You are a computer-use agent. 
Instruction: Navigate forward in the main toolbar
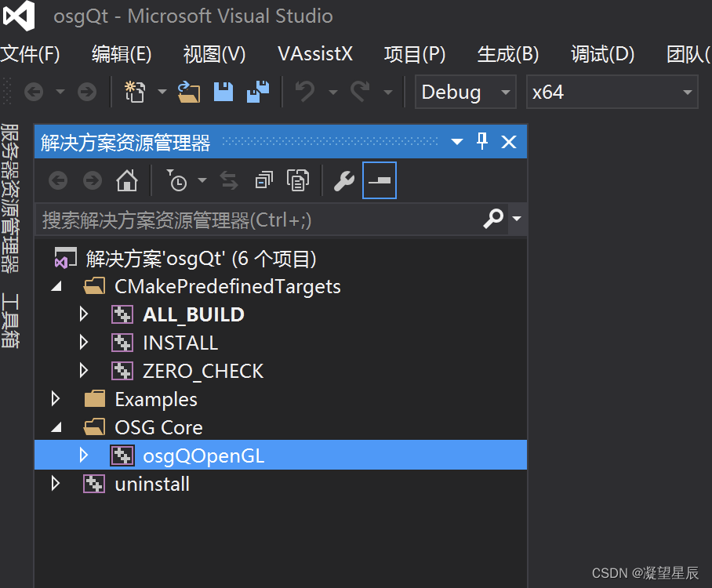[x=87, y=93]
